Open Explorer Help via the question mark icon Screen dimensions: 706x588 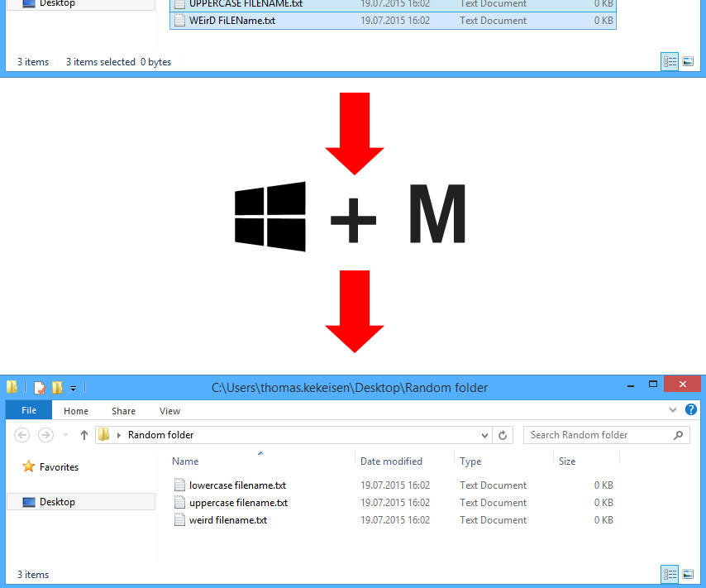[691, 409]
